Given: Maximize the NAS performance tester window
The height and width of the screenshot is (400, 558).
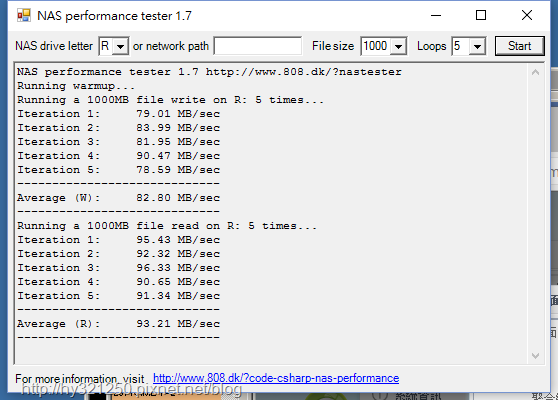Looking at the screenshot, I should tap(481, 15).
